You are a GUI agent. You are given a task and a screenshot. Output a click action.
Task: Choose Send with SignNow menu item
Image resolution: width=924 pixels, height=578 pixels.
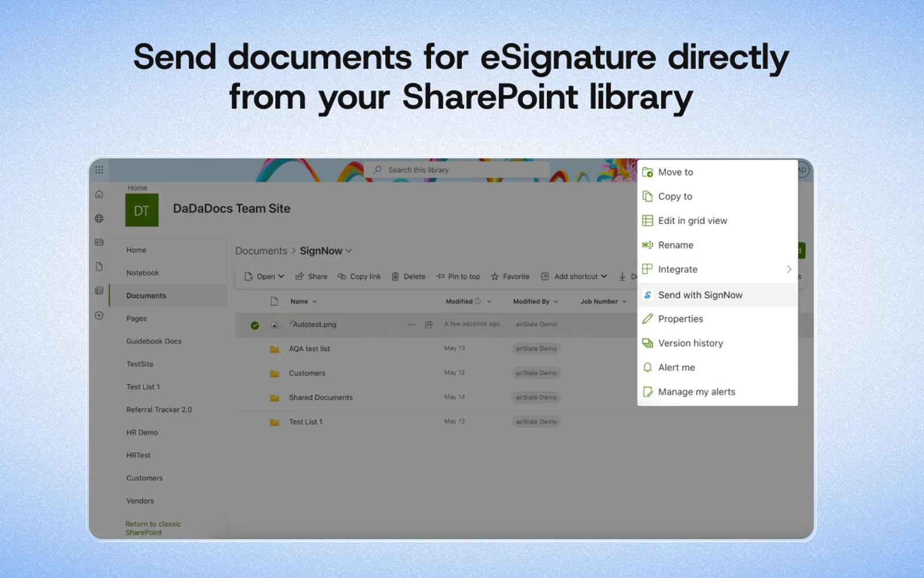pos(717,295)
